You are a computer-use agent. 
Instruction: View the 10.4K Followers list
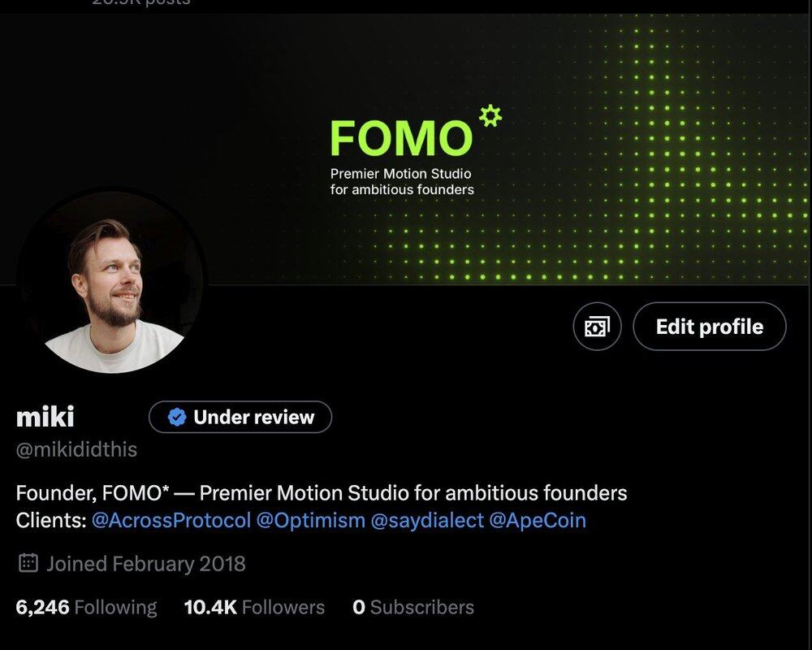click(254, 607)
